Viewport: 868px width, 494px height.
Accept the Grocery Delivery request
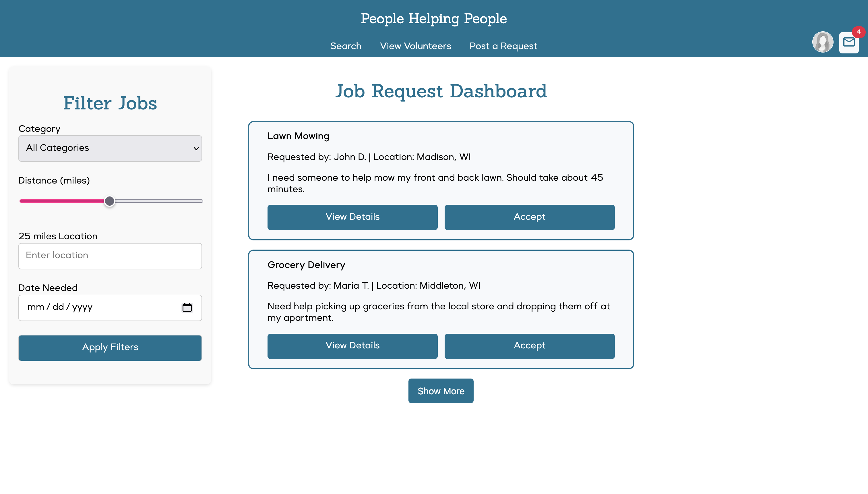click(529, 346)
